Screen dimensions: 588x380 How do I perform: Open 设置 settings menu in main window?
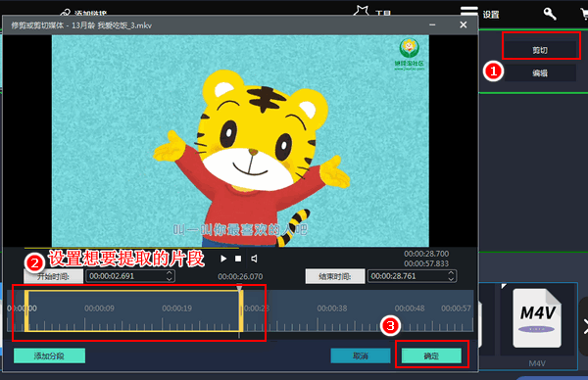491,15
